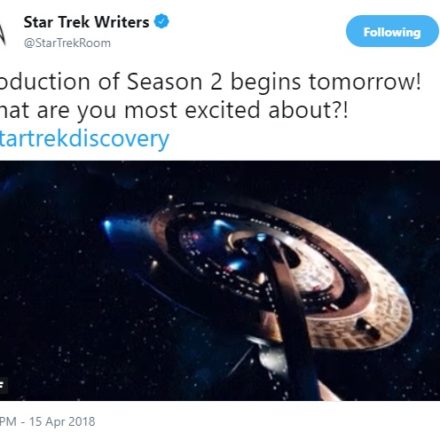Screen dimensions: 440x440
Task: Open the Star Trek logo profile avatar
Action: [x=3, y=33]
